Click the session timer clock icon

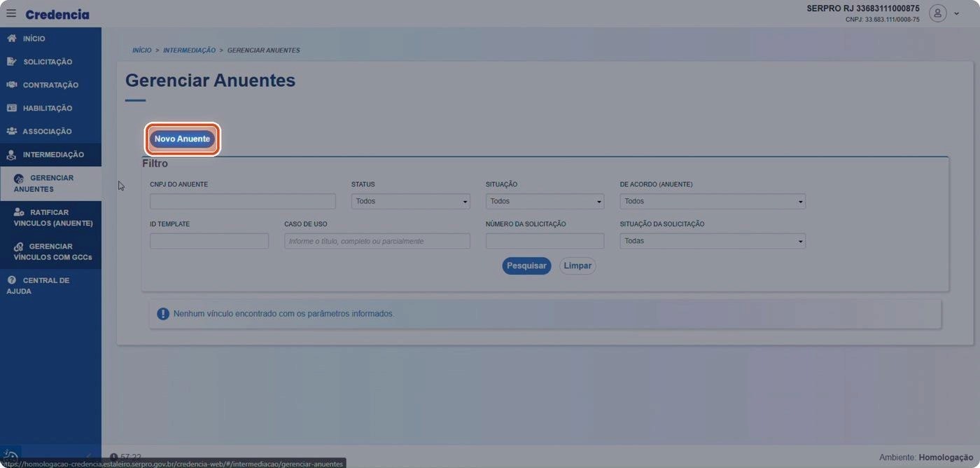click(113, 457)
